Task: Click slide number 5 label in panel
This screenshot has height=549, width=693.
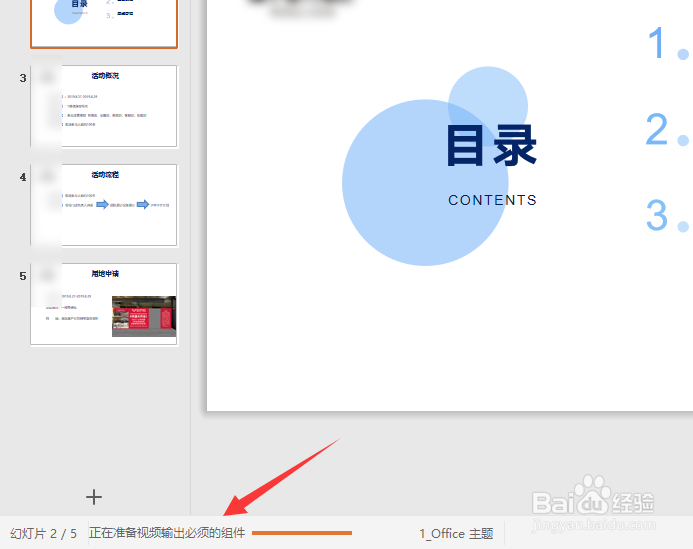Action: point(23,276)
